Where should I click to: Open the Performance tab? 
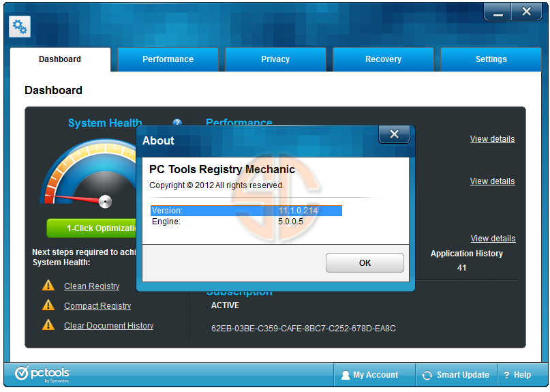[168, 59]
